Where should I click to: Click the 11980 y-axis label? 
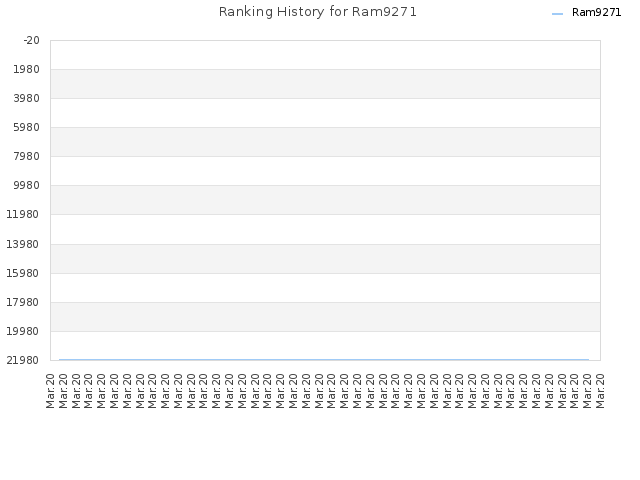click(x=23, y=214)
